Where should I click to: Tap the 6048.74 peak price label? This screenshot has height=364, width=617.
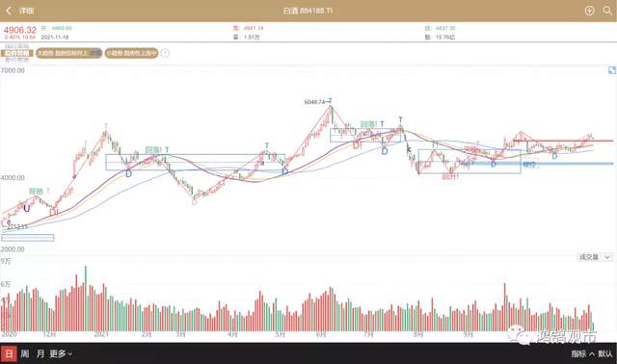314,102
